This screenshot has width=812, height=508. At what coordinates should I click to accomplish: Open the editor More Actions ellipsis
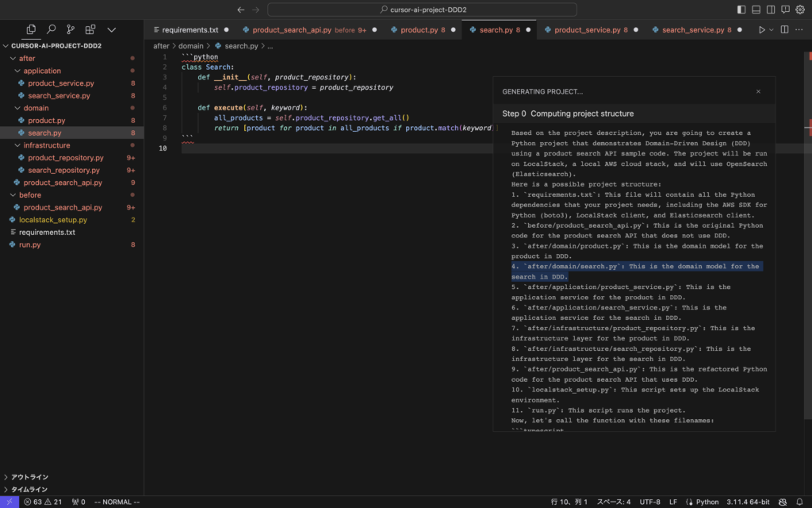[x=799, y=29]
